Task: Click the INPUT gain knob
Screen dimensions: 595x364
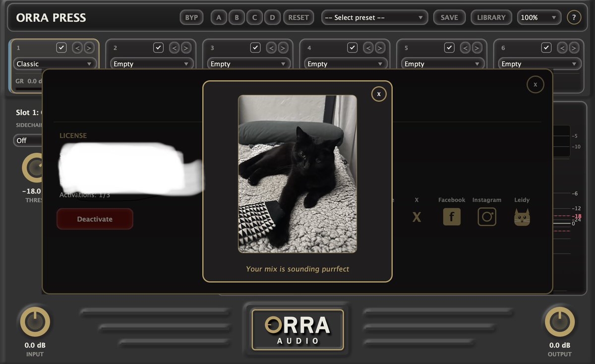Action: [35, 322]
